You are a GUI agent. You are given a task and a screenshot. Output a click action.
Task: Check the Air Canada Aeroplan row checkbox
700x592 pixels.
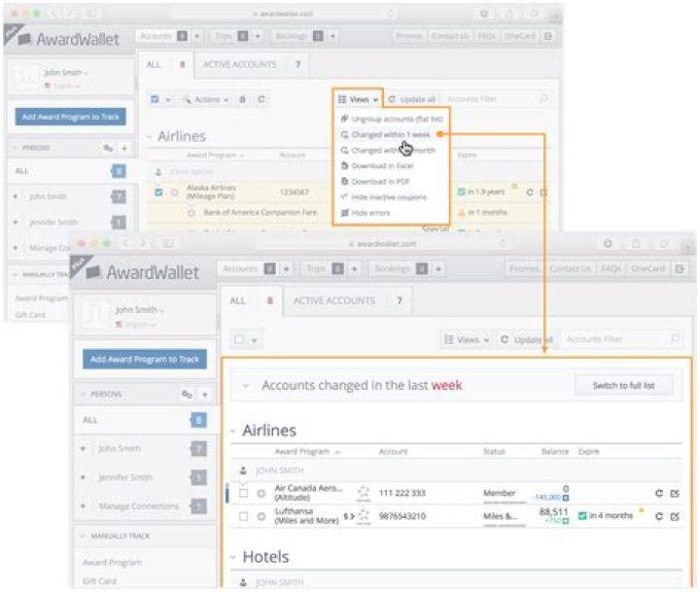pyautogui.click(x=243, y=494)
